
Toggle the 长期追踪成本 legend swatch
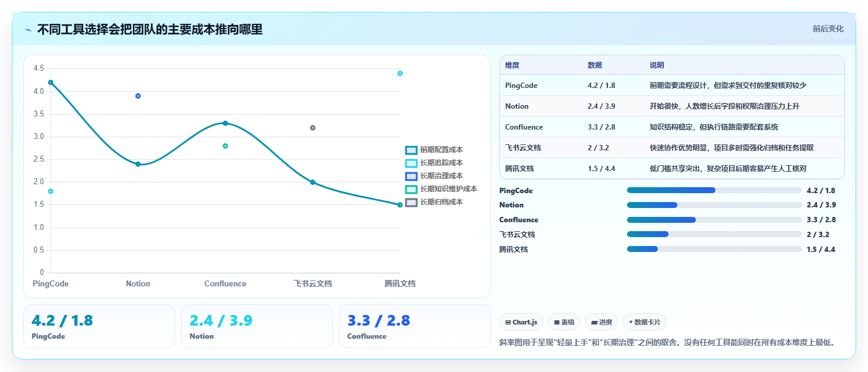pos(411,163)
